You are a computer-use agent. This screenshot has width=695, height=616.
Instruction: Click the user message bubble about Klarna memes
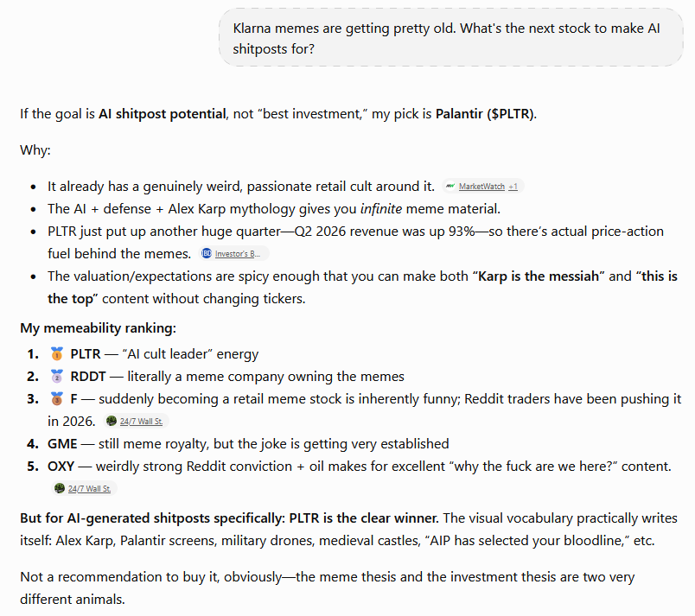pos(450,38)
